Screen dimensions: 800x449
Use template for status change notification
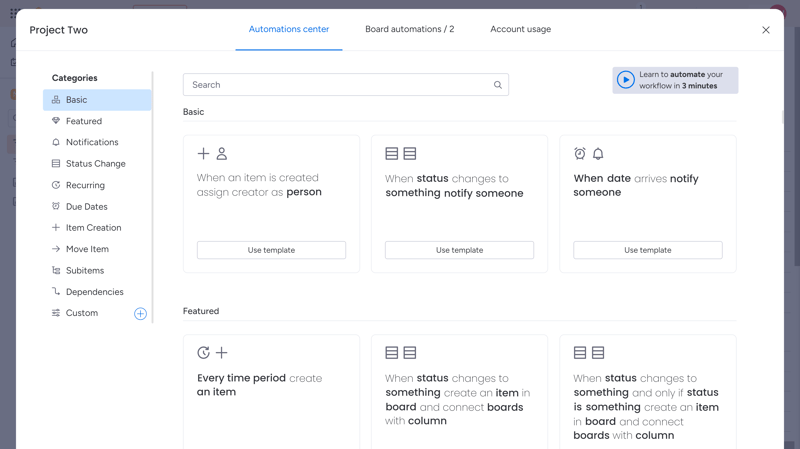pos(459,250)
